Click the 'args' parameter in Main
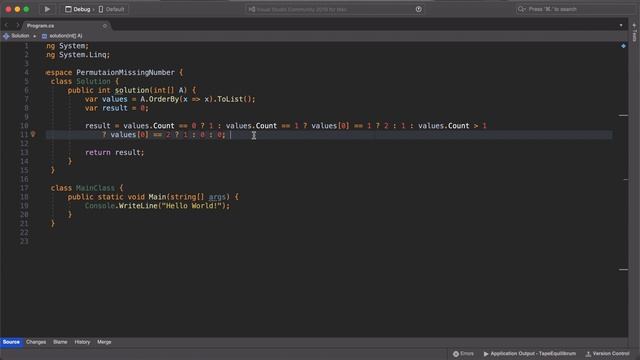This screenshot has width=640, height=360. pos(217,197)
